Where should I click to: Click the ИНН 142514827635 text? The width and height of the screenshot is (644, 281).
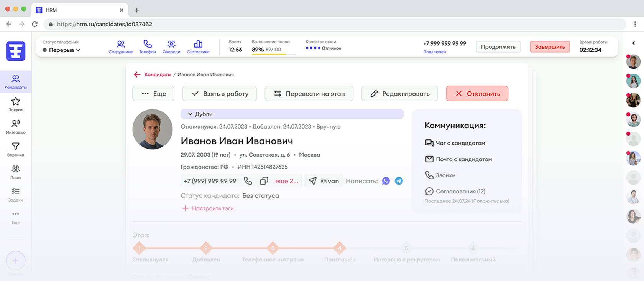(x=263, y=167)
